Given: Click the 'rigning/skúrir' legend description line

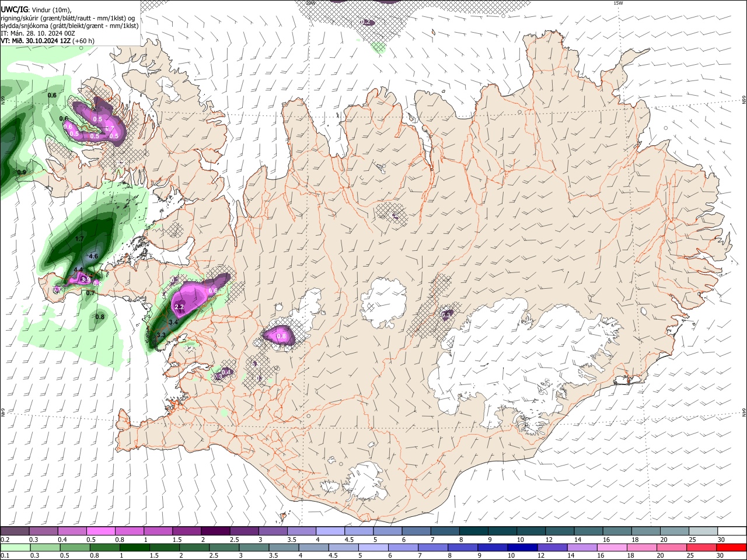Looking at the screenshot, I should point(67,17).
